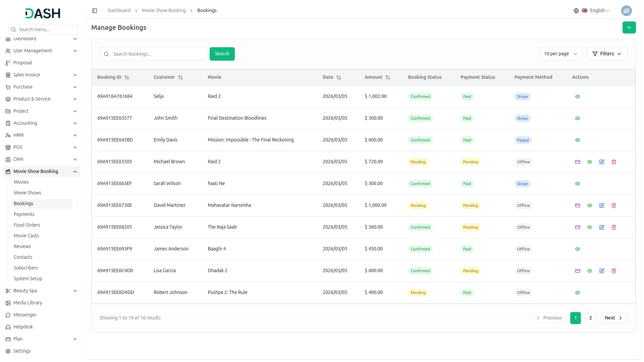
Task: Go to page 2 of results
Action: point(590,318)
